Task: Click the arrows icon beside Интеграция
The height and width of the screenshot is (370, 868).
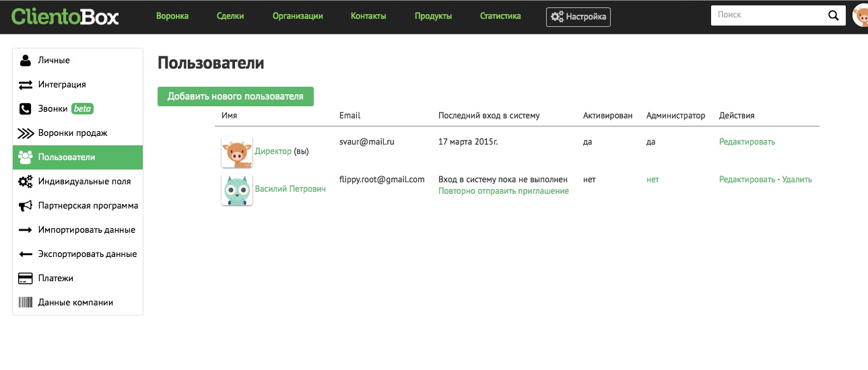Action: [26, 85]
